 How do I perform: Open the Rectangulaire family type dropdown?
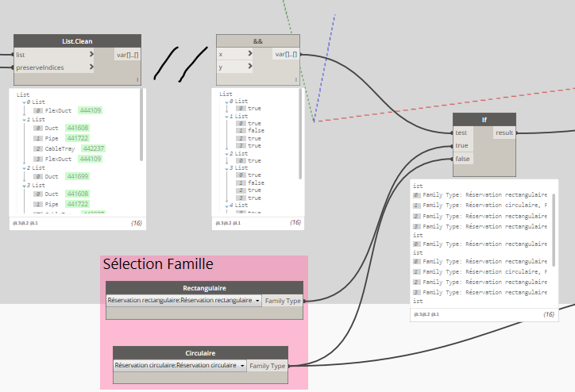point(257,301)
